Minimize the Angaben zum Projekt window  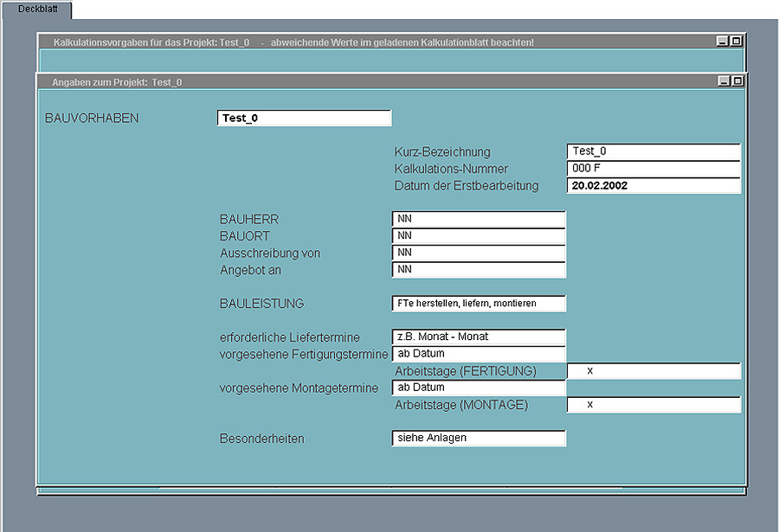point(724,81)
